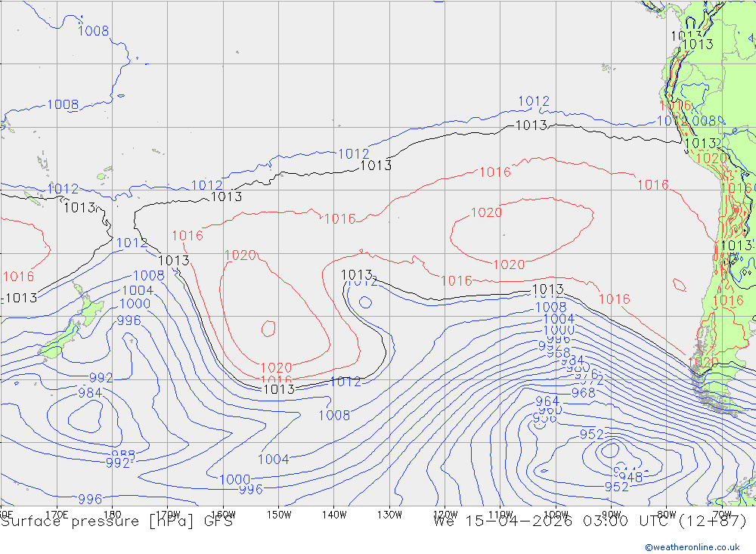Image resolution: width=756 pixels, height=554 pixels.
Task: Click the 70W longitude axis label
Action: pyautogui.click(x=722, y=515)
